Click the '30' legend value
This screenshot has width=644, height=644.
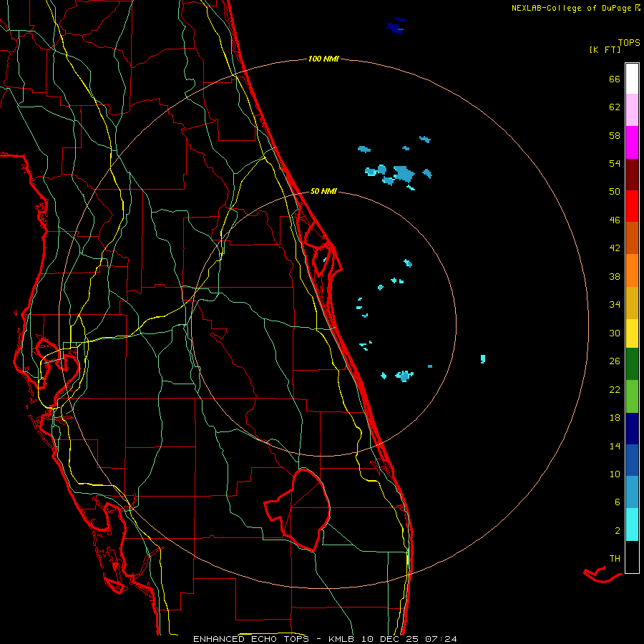(615, 333)
